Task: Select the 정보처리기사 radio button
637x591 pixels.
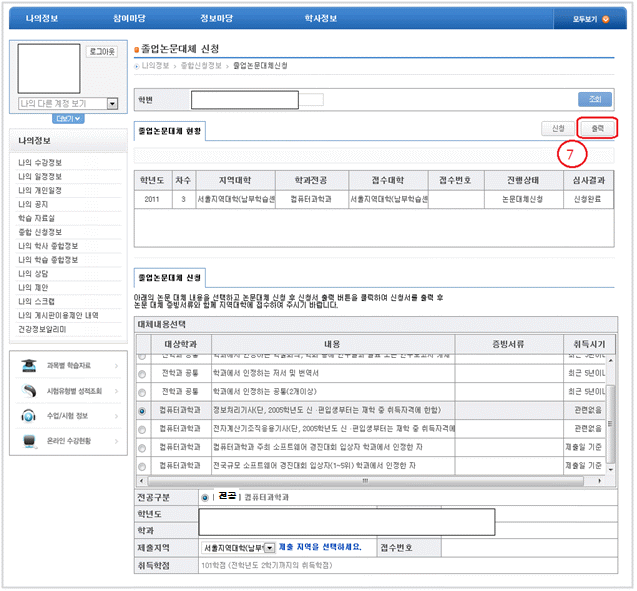Action: point(142,411)
